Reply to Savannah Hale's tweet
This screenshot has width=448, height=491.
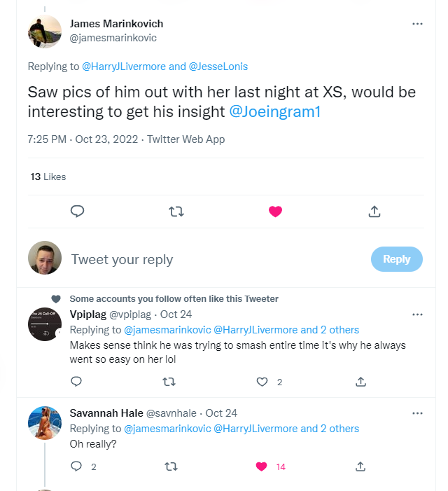coord(76,466)
